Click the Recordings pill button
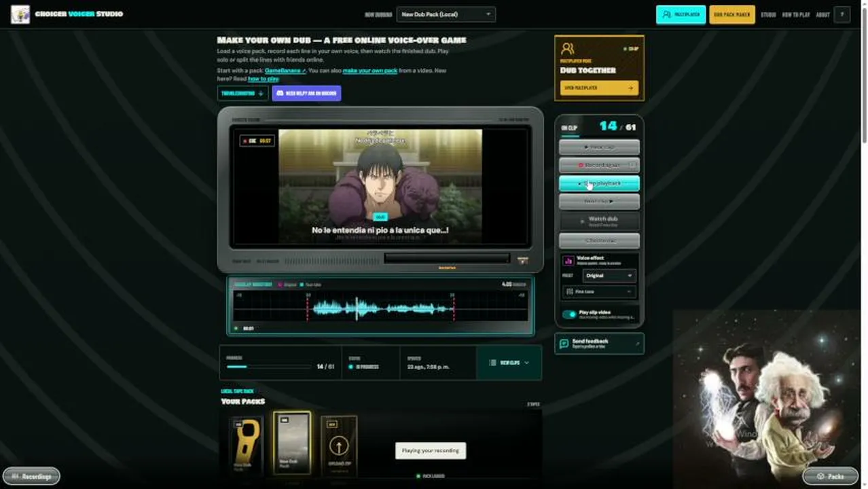 tap(31, 476)
